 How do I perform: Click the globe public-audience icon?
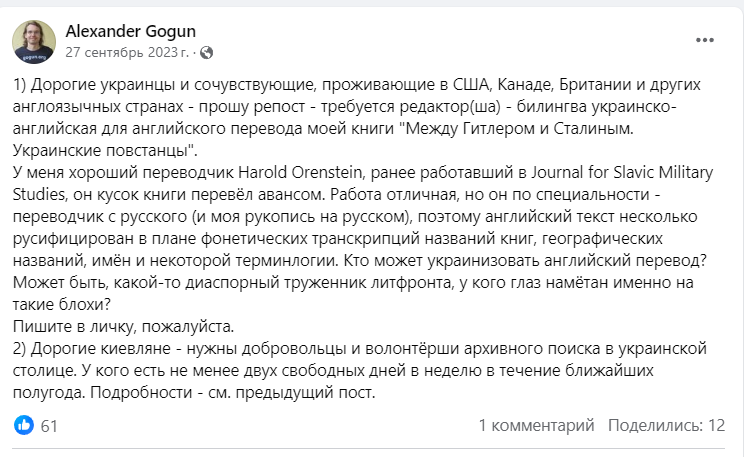(206, 52)
